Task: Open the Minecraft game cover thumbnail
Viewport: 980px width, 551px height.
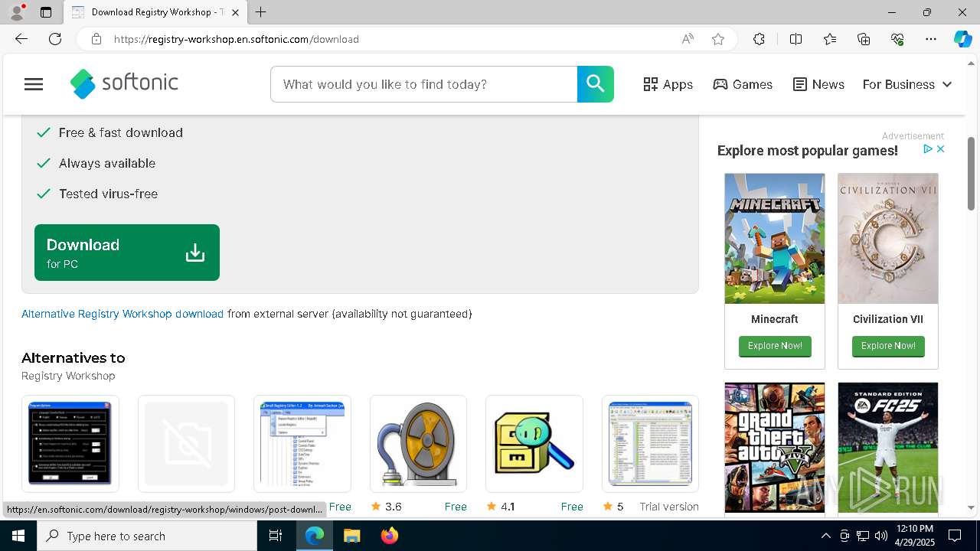Action: [775, 238]
